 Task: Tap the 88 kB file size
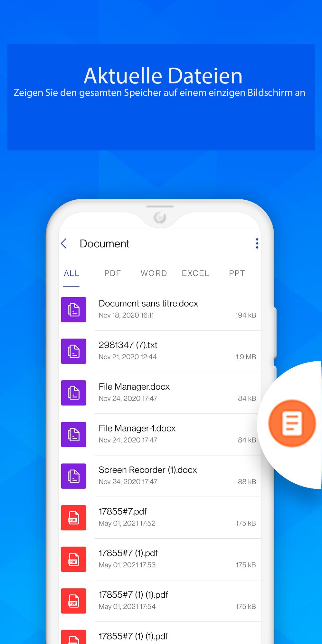247,482
